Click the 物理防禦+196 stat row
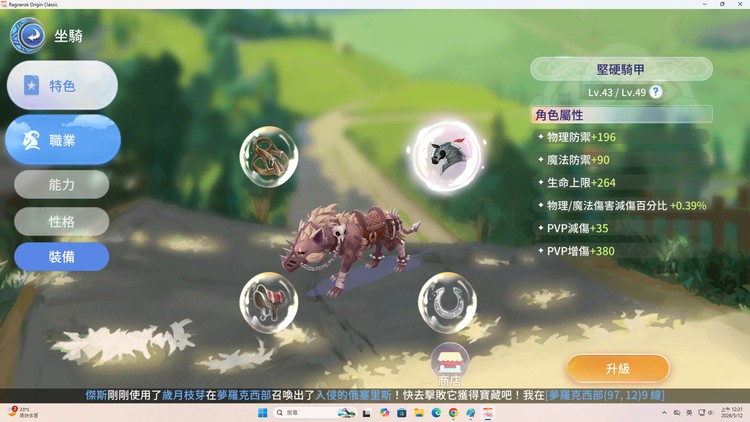 click(x=621, y=137)
